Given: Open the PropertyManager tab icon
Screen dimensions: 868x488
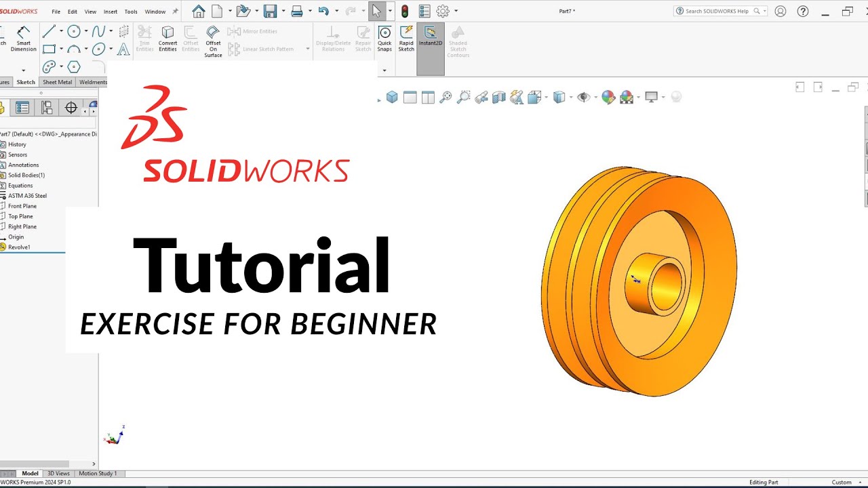Looking at the screenshot, I should pyautogui.click(x=22, y=107).
